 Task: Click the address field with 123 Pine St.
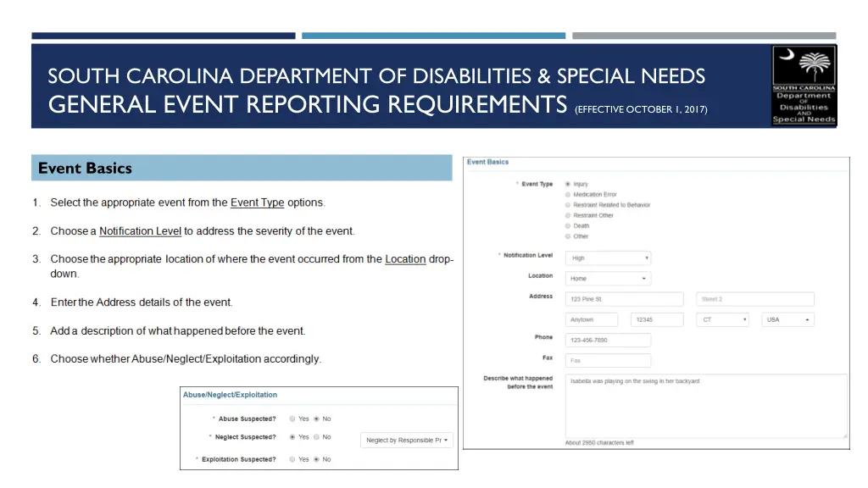624,299
